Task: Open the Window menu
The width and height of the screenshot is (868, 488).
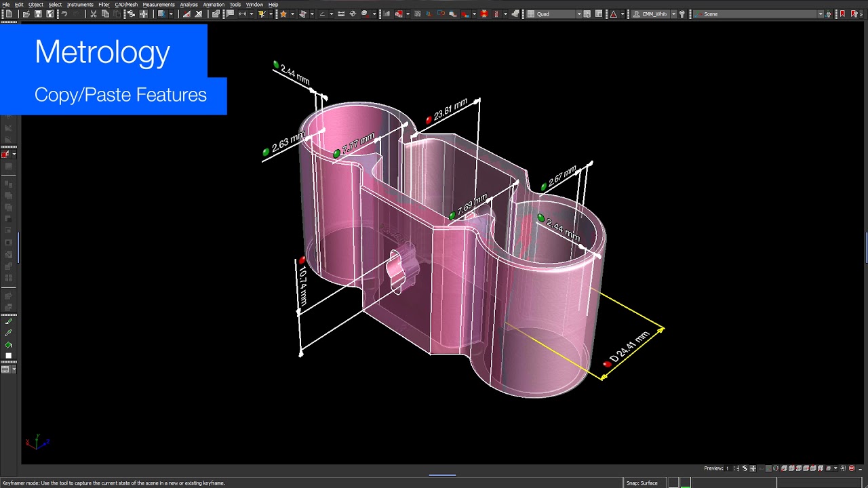Action: 254,5
